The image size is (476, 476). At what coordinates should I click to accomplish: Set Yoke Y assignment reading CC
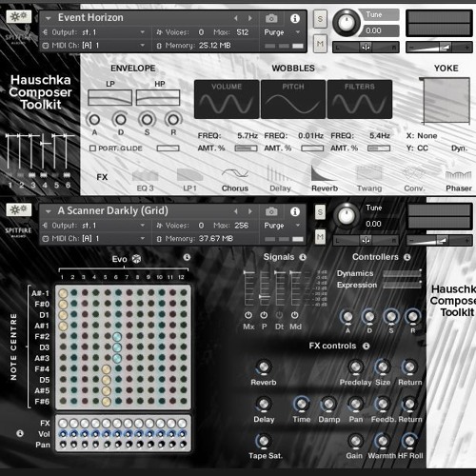pyautogui.click(x=423, y=149)
